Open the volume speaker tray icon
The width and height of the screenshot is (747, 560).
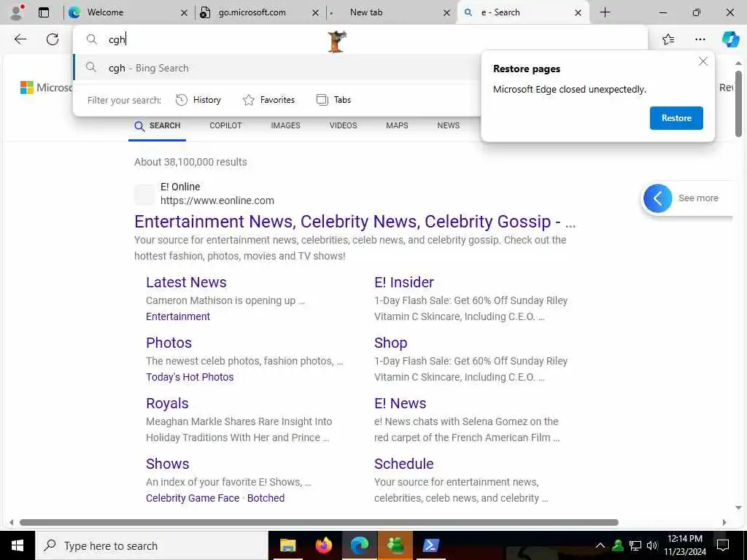[652, 545]
